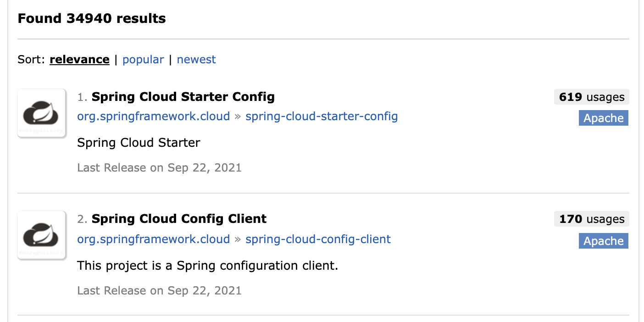Click the result number 2 label
The height and width of the screenshot is (322, 644).
pyautogui.click(x=82, y=219)
